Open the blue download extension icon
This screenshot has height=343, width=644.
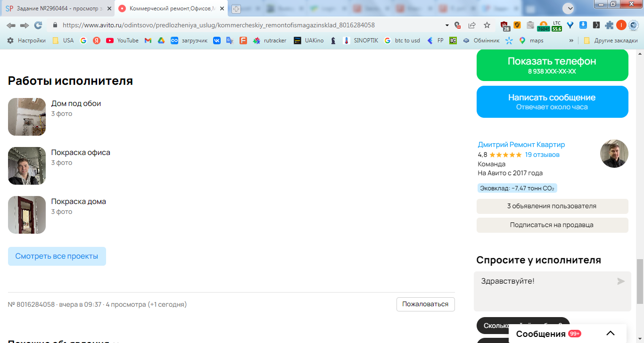coord(583,25)
